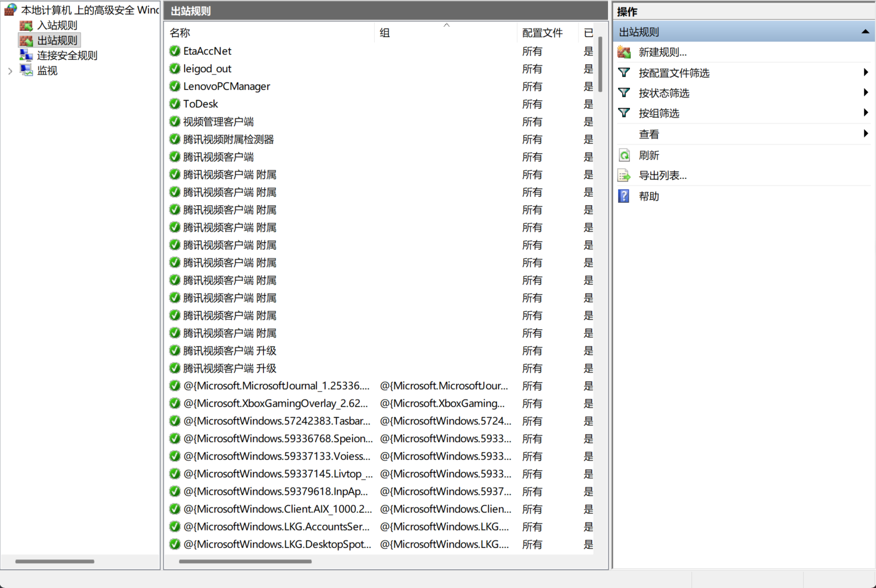Screen dimensions: 876x588
Task: Click the 所有 profile cell in the ToDesk row
Action: pyautogui.click(x=532, y=104)
